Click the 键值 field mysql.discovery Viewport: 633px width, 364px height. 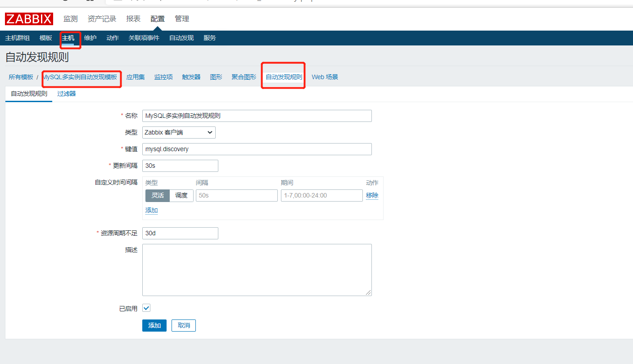tap(257, 149)
